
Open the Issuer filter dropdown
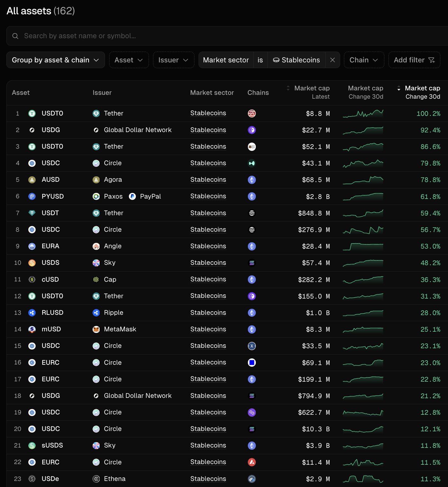(x=173, y=60)
